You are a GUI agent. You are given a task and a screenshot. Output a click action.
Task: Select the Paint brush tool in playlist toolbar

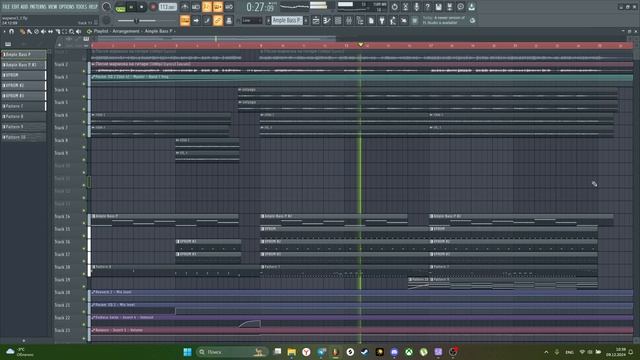(29, 31)
